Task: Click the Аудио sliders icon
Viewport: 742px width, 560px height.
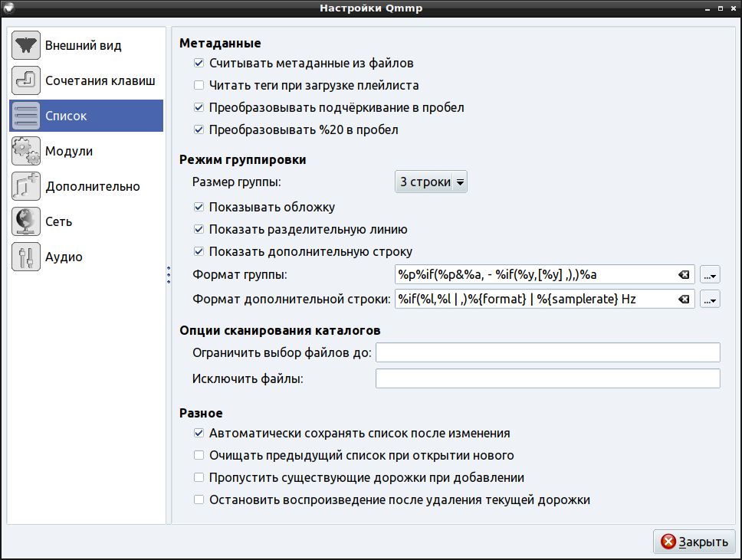Action: (x=26, y=257)
